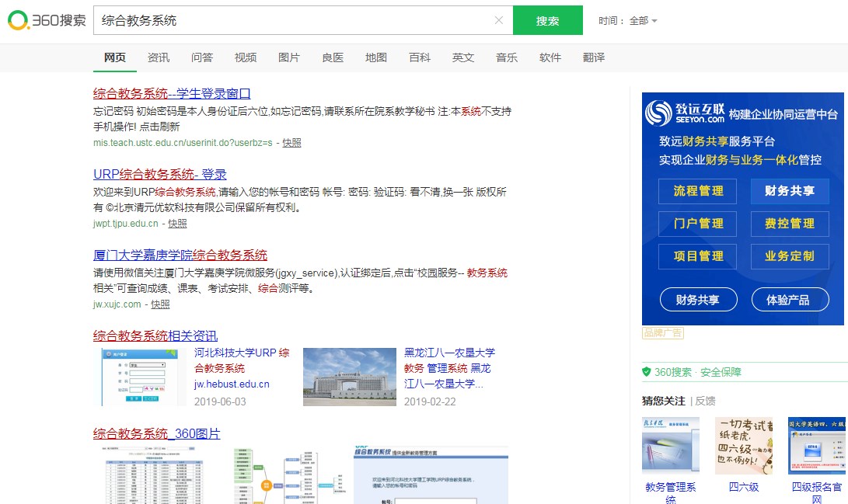Image resolution: width=848 pixels, height=504 pixels.
Task: Click the 致远互联 seeyon.com logo
Action: (685, 113)
